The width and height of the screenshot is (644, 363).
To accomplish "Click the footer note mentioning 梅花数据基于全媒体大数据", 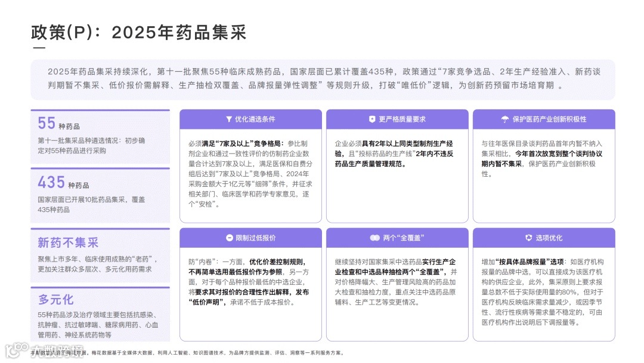I will tap(188, 353).
